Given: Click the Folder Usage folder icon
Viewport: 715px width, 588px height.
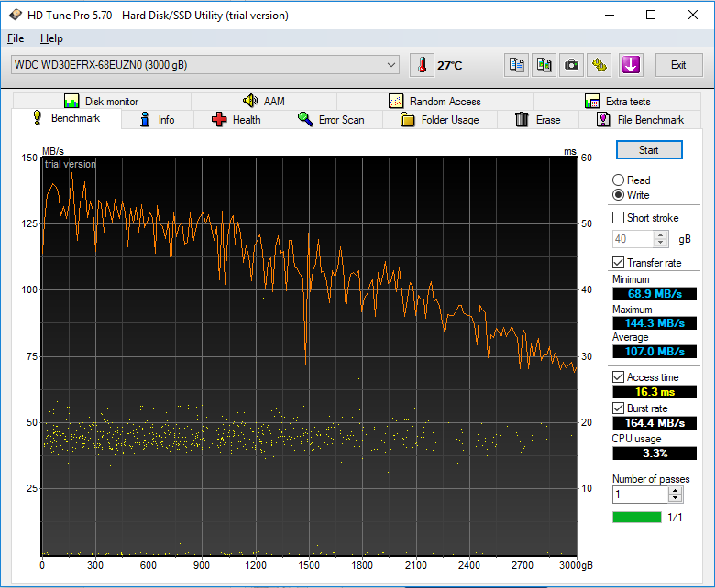Looking at the screenshot, I should [x=407, y=119].
